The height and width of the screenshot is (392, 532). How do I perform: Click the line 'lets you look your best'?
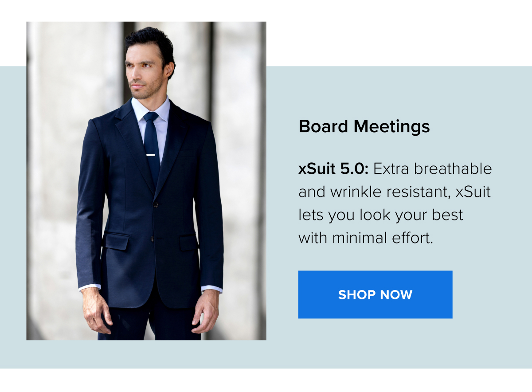tap(381, 215)
